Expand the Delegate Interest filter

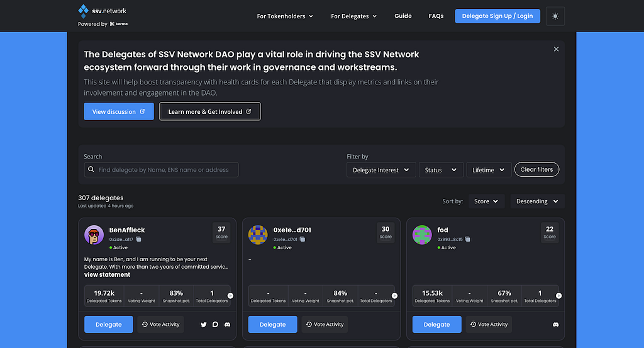[x=381, y=170]
